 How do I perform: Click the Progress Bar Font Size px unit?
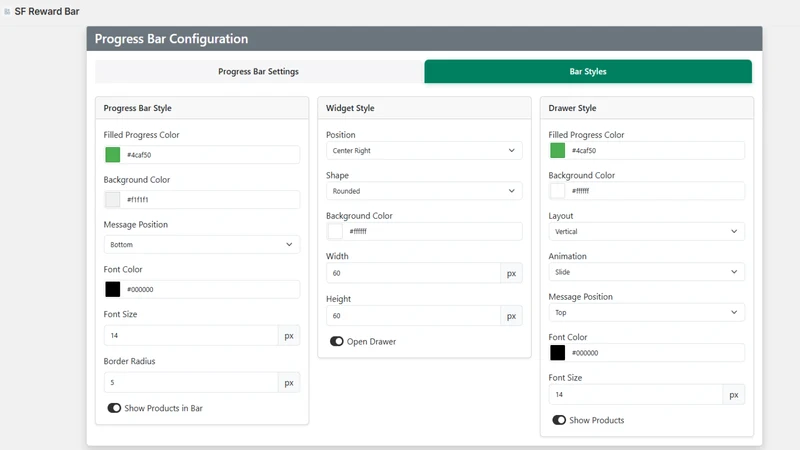pyautogui.click(x=289, y=336)
